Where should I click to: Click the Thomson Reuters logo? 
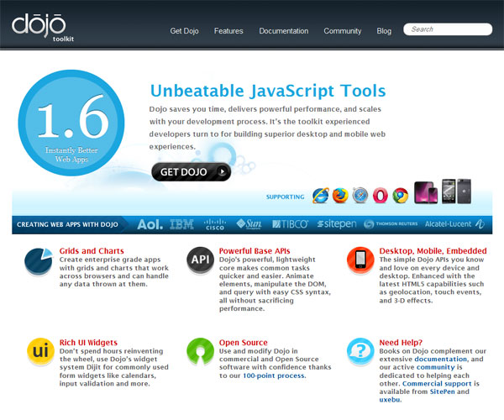tap(391, 224)
